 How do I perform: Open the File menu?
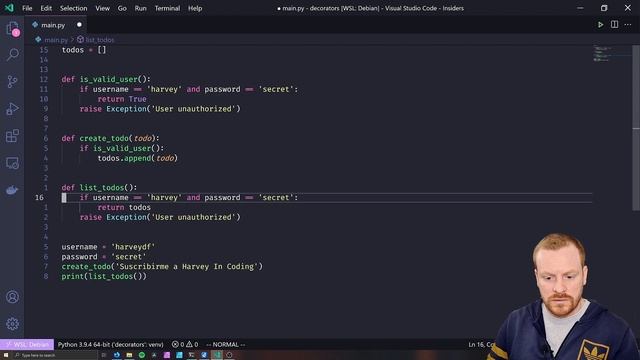27,8
